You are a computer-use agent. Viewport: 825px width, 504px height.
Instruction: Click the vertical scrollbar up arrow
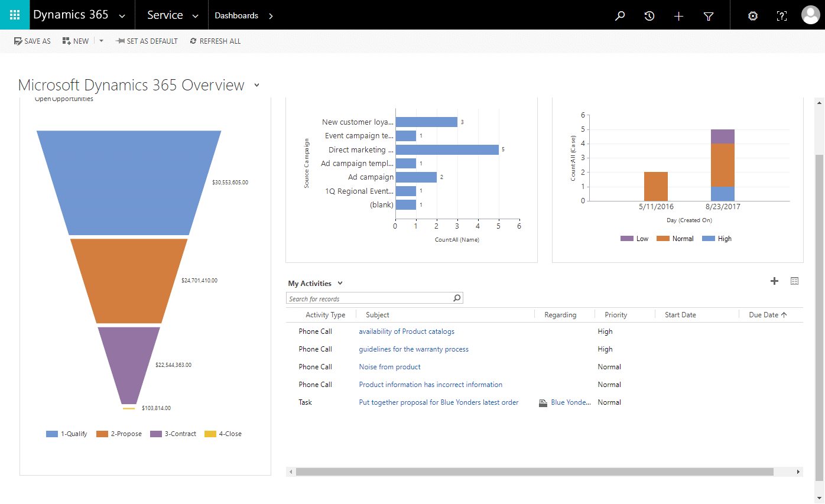click(x=818, y=102)
